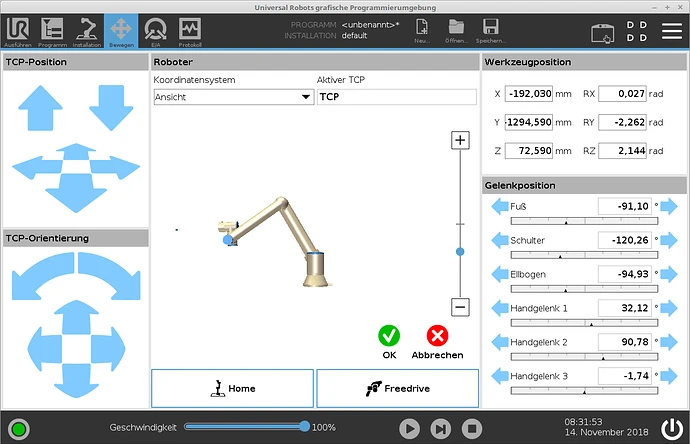The width and height of the screenshot is (690, 444).
Task: Zoom out robot view with minus
Action: coord(460,307)
